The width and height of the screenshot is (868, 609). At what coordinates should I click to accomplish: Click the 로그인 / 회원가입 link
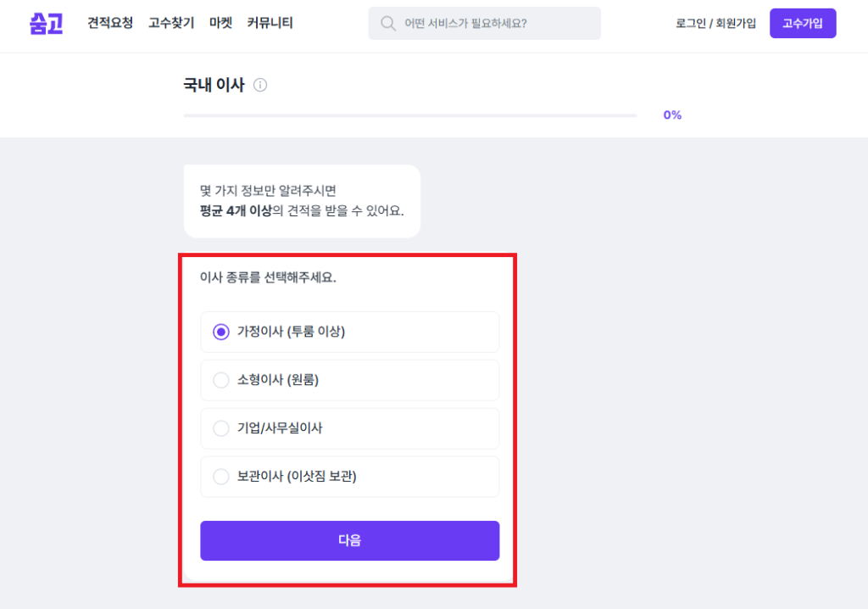coord(715,24)
